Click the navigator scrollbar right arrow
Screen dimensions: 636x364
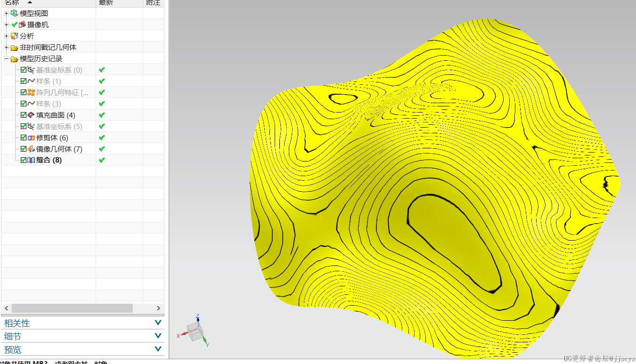coord(158,308)
